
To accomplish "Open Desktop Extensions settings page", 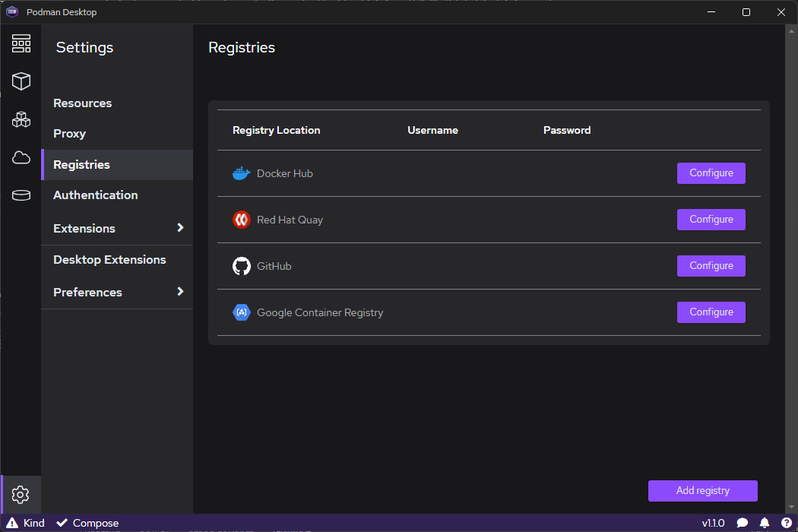I will tap(109, 260).
